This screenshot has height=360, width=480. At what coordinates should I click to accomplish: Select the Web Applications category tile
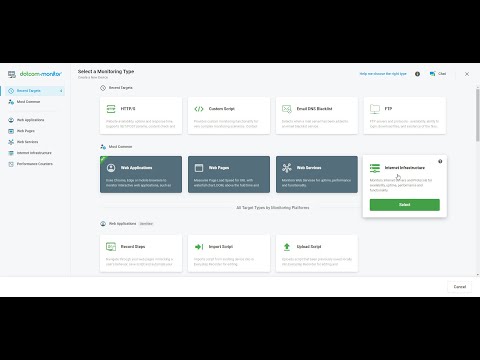point(141,174)
